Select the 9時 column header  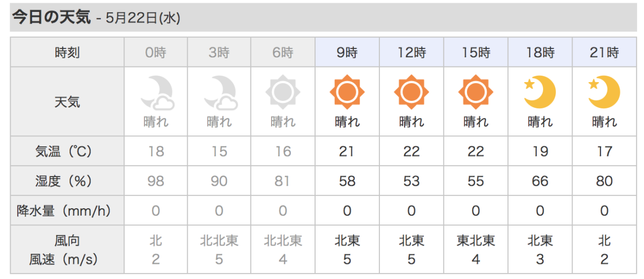347,53
